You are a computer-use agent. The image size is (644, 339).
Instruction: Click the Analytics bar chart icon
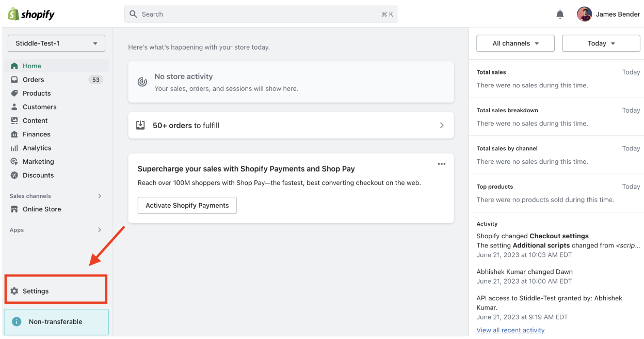(14, 148)
